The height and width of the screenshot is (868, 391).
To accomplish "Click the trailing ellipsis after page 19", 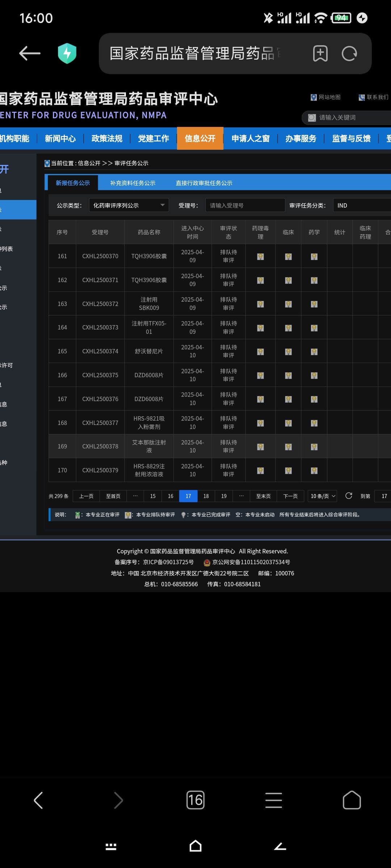I will tap(241, 496).
